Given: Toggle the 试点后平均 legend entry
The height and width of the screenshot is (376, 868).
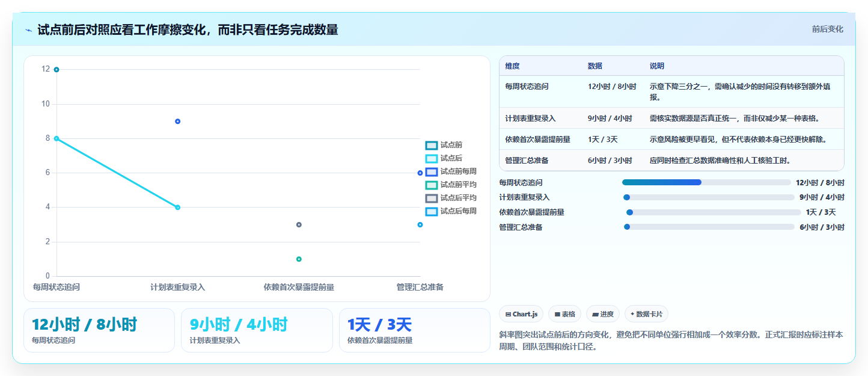Looking at the screenshot, I should 451,198.
